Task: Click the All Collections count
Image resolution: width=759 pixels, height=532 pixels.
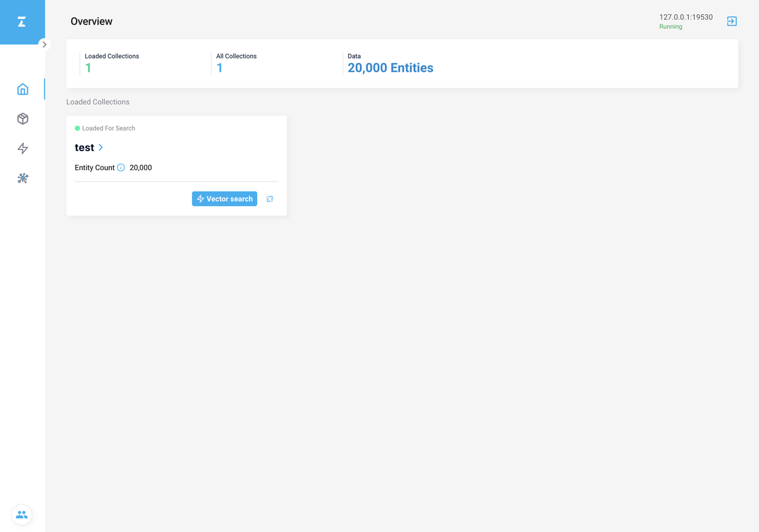Action: 219,68
